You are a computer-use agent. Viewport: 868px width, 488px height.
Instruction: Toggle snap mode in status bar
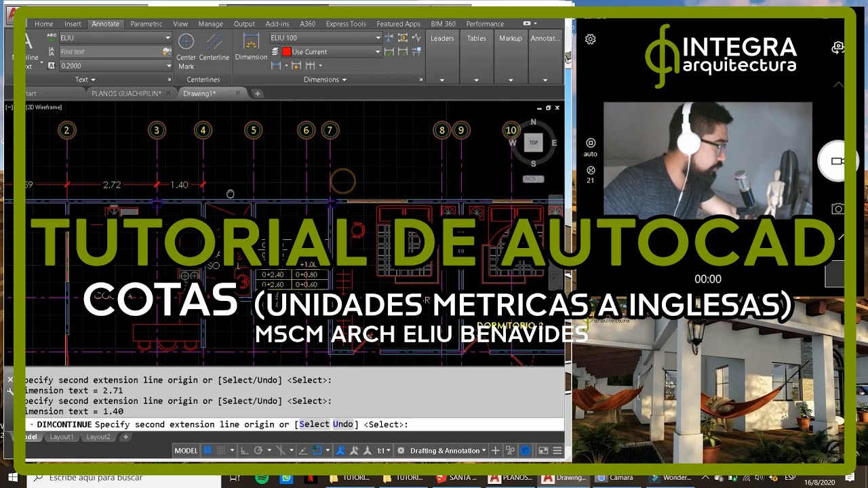pyautogui.click(x=222, y=451)
